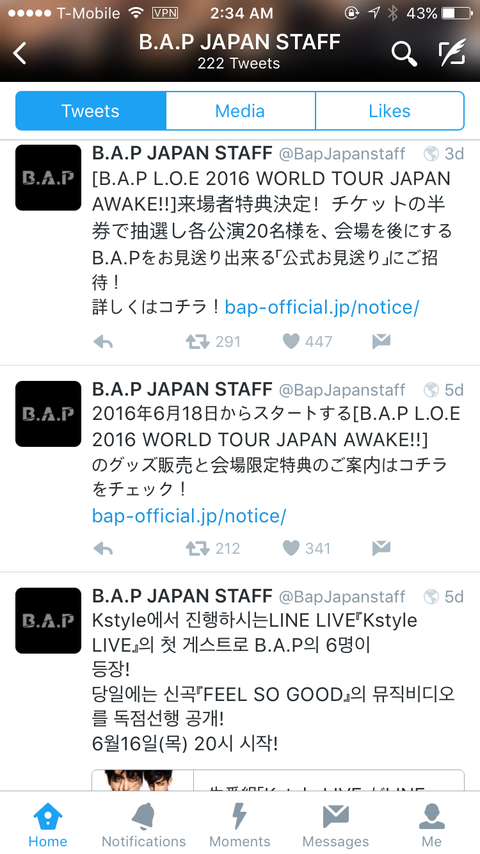Open bap-official.jp/notice/ link in first tweet
The height and width of the screenshot is (854, 480).
[x=322, y=308]
